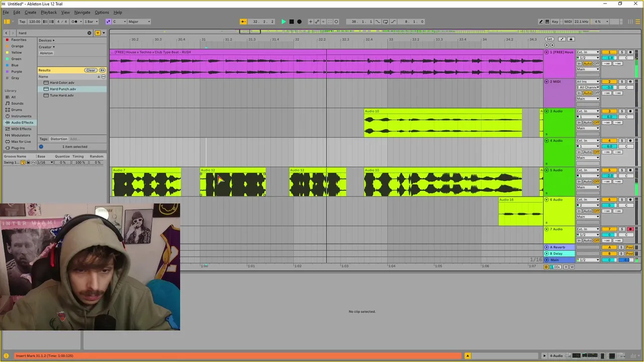
Task: Open the Playback menu
Action: pos(49,12)
